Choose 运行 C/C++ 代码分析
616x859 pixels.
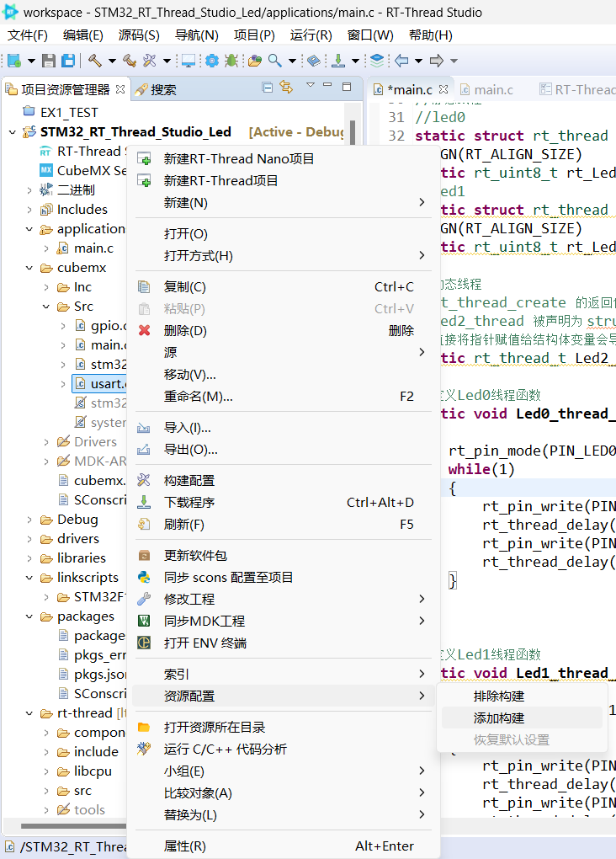(x=284, y=750)
